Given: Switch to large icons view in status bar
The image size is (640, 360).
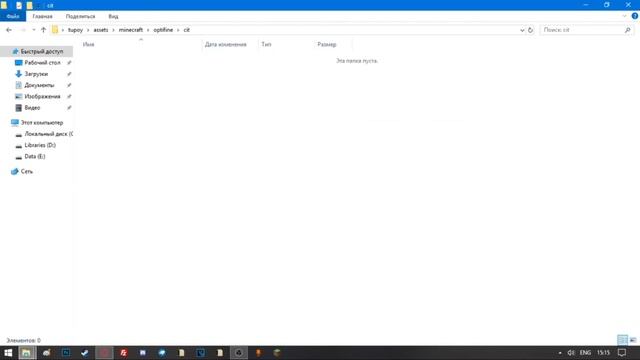Looking at the screenshot, I should (633, 340).
